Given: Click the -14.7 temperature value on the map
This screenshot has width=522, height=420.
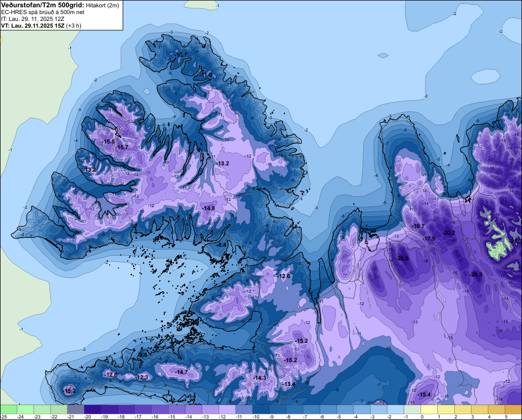Looking at the screenshot, I should (182, 372).
